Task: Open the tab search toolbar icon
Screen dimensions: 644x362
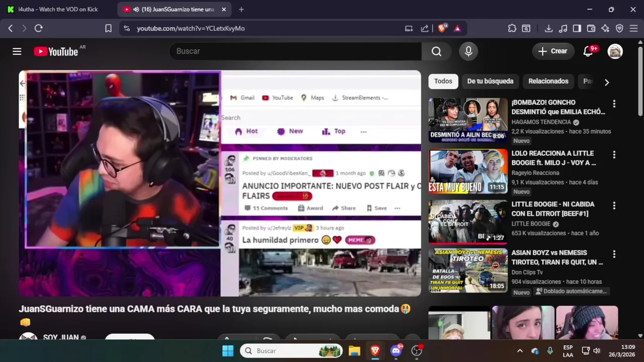Action: (x=526, y=29)
